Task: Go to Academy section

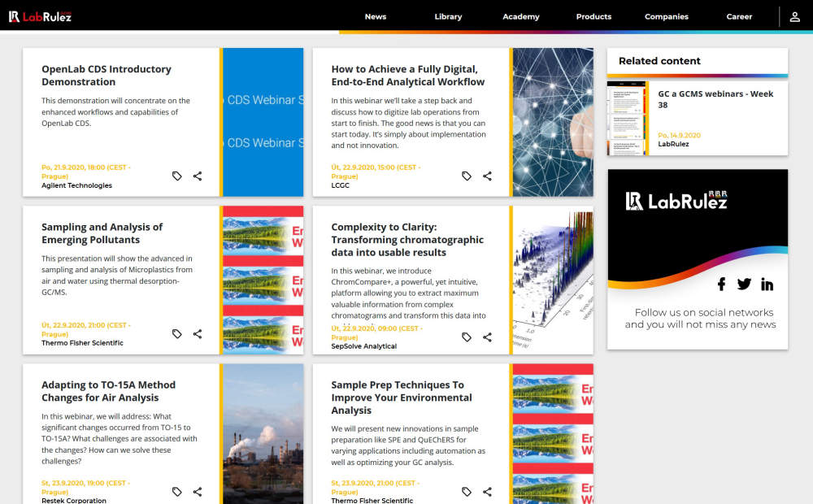Action: click(520, 16)
